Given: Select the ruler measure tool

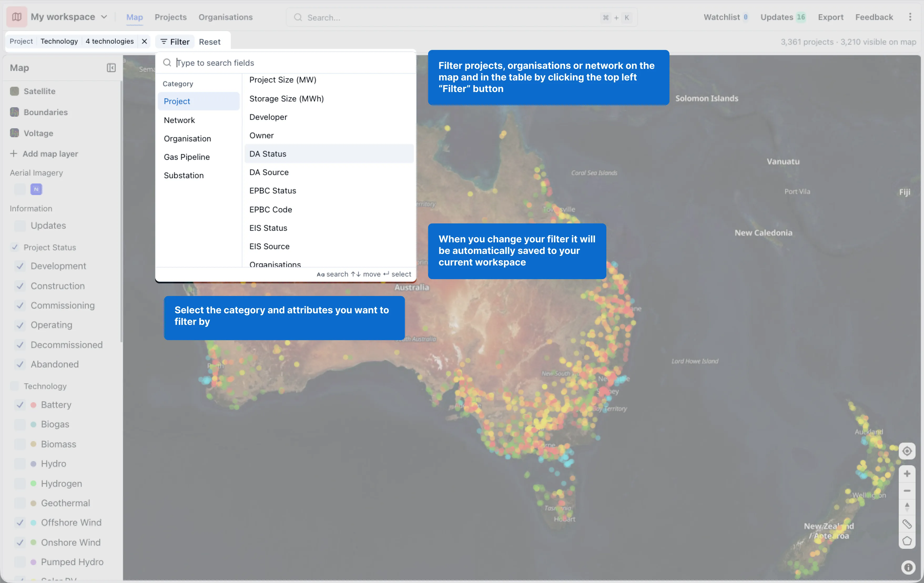Looking at the screenshot, I should click(907, 524).
